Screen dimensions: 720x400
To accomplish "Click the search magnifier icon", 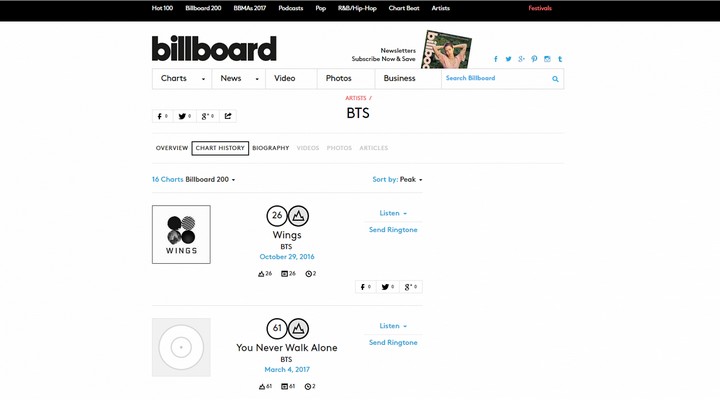I will [555, 78].
